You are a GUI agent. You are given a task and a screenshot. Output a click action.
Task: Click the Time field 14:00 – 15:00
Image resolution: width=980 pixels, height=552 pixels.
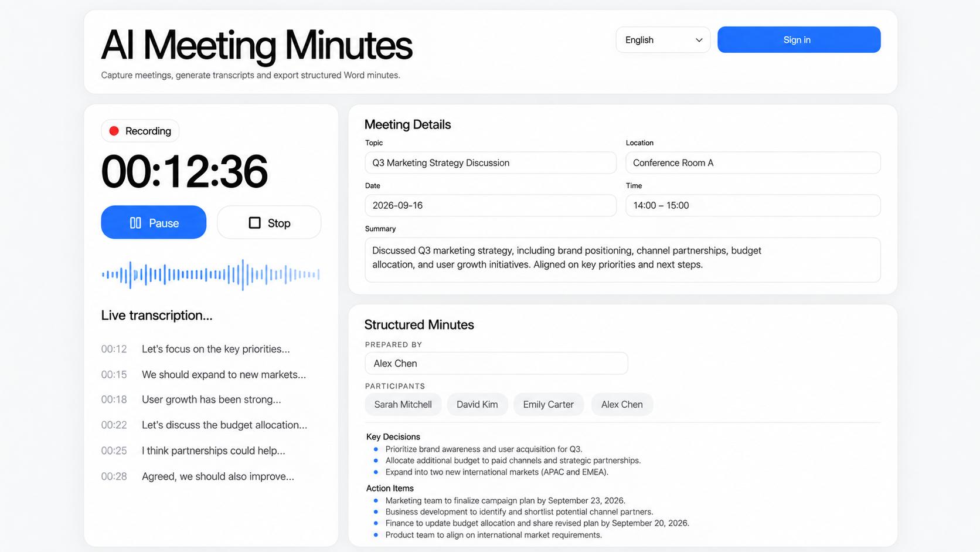tap(753, 205)
